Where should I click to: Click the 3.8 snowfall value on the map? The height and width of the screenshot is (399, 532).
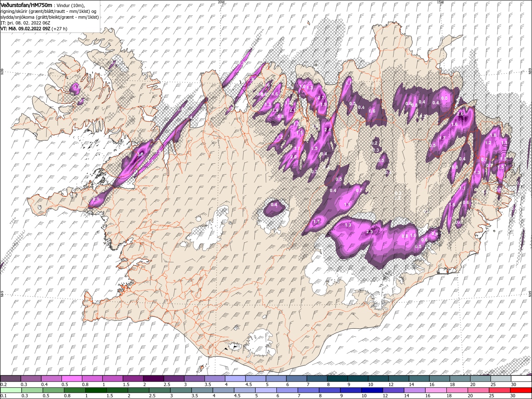140,154
